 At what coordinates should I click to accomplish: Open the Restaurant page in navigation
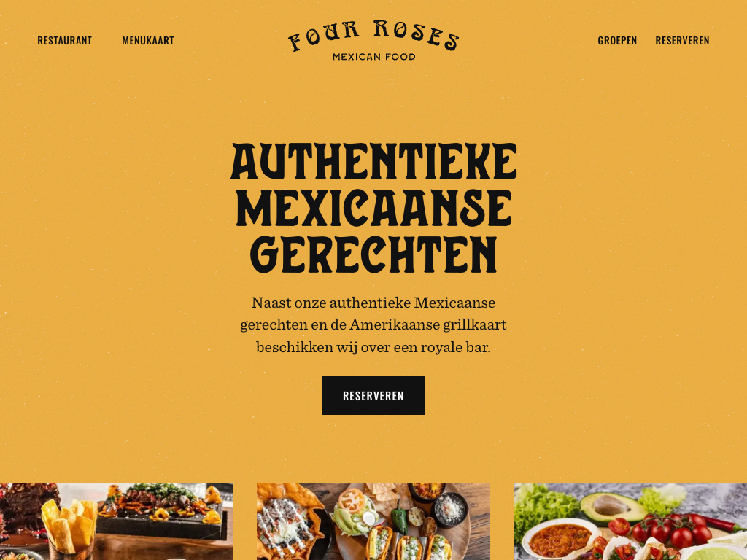click(x=65, y=41)
